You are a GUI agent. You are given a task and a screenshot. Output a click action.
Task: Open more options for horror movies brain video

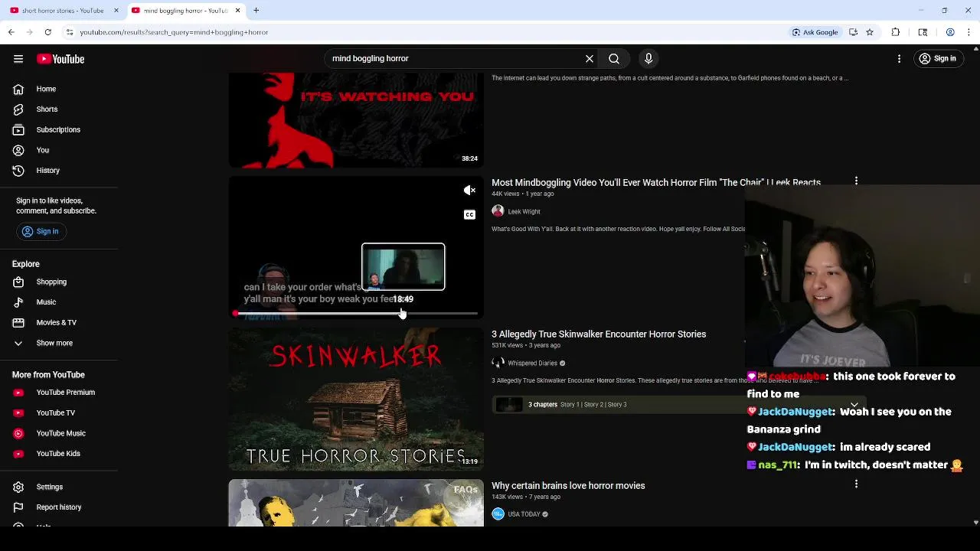[x=856, y=484]
